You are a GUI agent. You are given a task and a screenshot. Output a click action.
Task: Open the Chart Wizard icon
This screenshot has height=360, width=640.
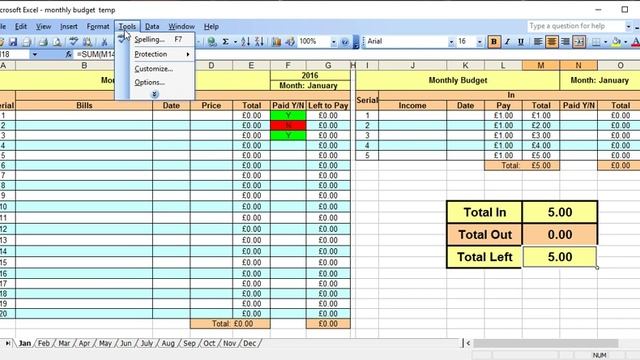(276, 42)
